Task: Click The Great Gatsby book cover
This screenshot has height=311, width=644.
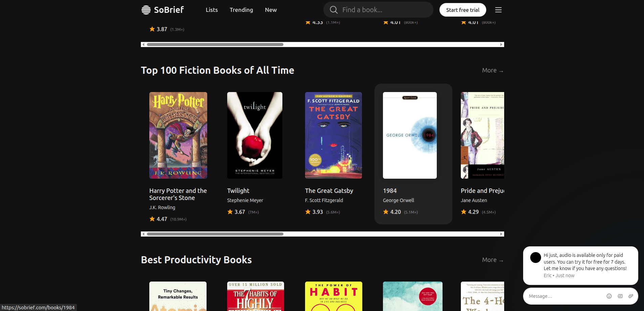Action: [334, 135]
